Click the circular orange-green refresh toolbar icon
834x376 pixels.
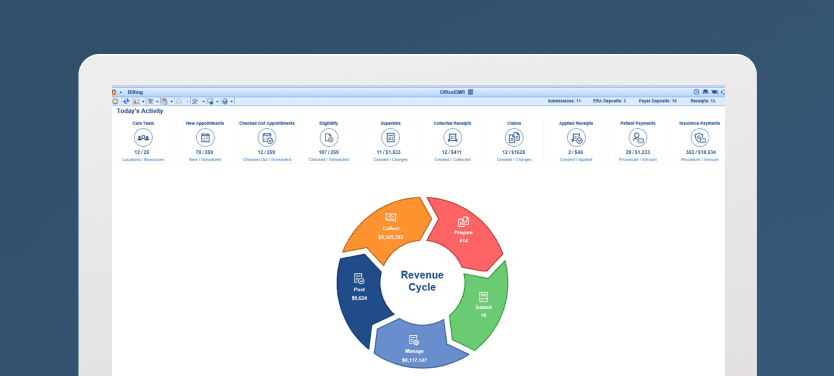[x=115, y=101]
